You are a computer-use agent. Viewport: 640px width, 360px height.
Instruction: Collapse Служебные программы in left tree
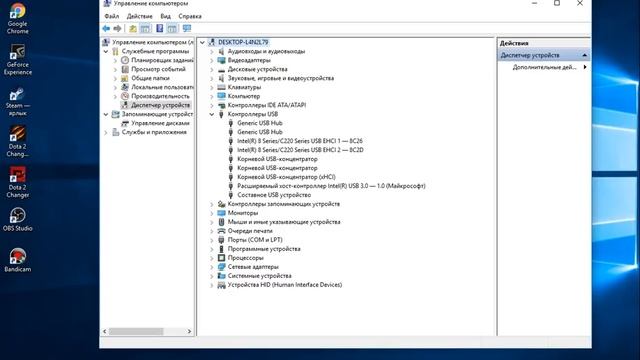(106, 51)
